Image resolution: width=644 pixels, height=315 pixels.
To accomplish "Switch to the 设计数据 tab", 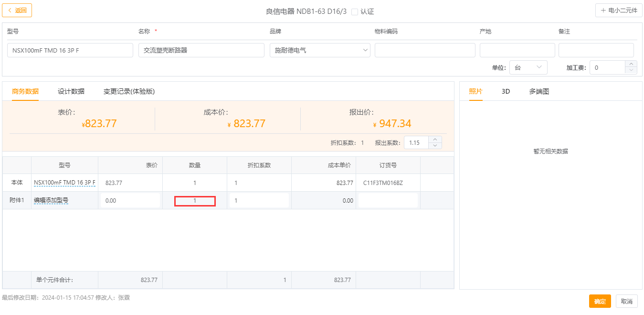I will coord(71,91).
